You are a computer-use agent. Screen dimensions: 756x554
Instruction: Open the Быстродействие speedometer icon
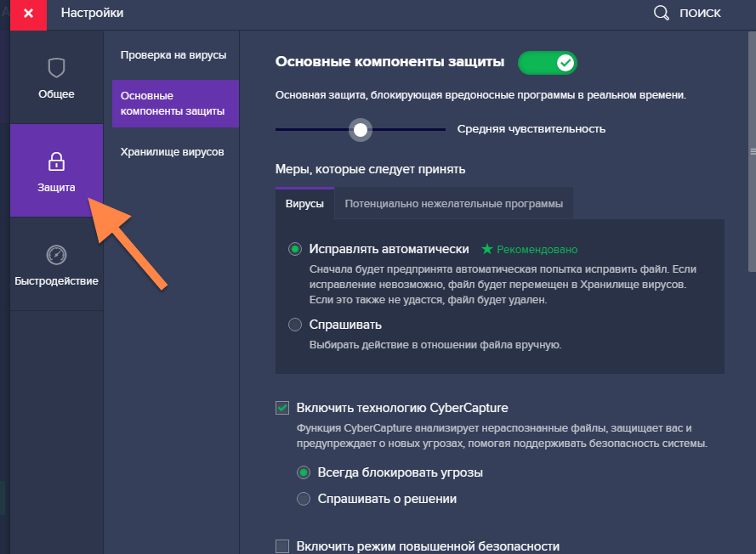[x=56, y=255]
